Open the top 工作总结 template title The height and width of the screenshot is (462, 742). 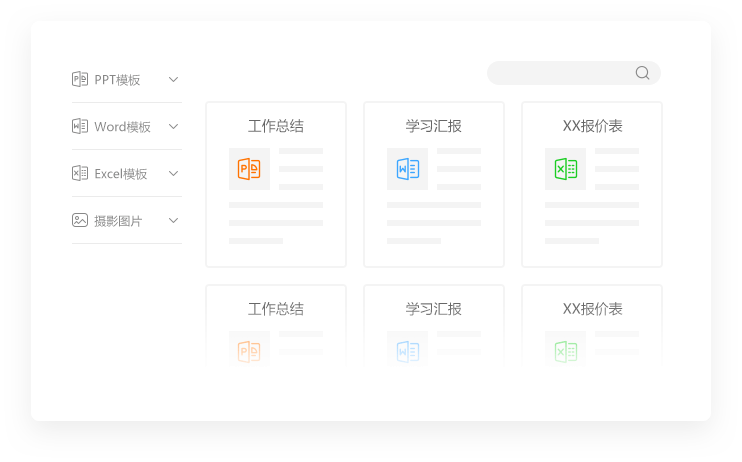(x=276, y=126)
